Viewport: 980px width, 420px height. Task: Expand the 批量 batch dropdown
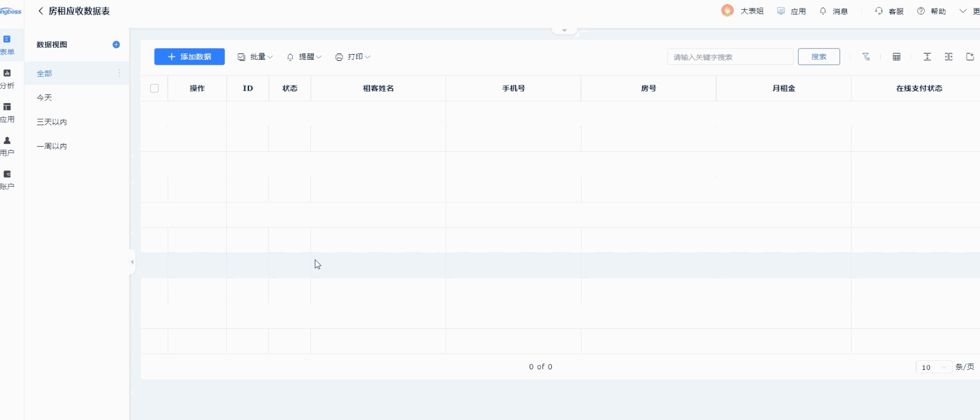pyautogui.click(x=255, y=57)
